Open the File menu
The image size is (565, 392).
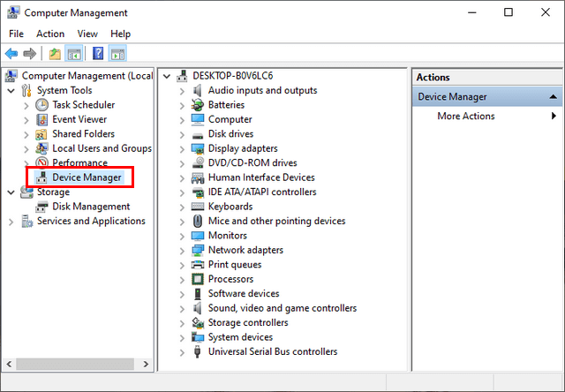tap(16, 34)
